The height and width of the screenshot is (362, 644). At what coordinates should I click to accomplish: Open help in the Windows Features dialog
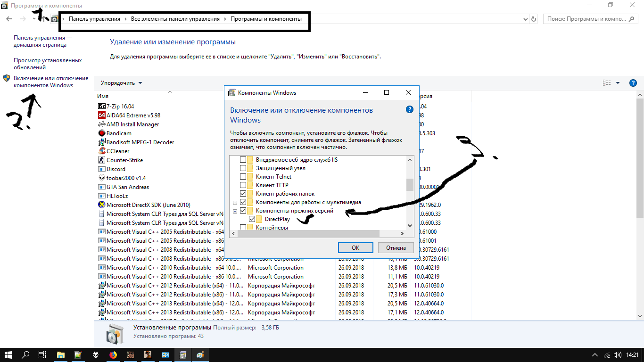pos(409,109)
